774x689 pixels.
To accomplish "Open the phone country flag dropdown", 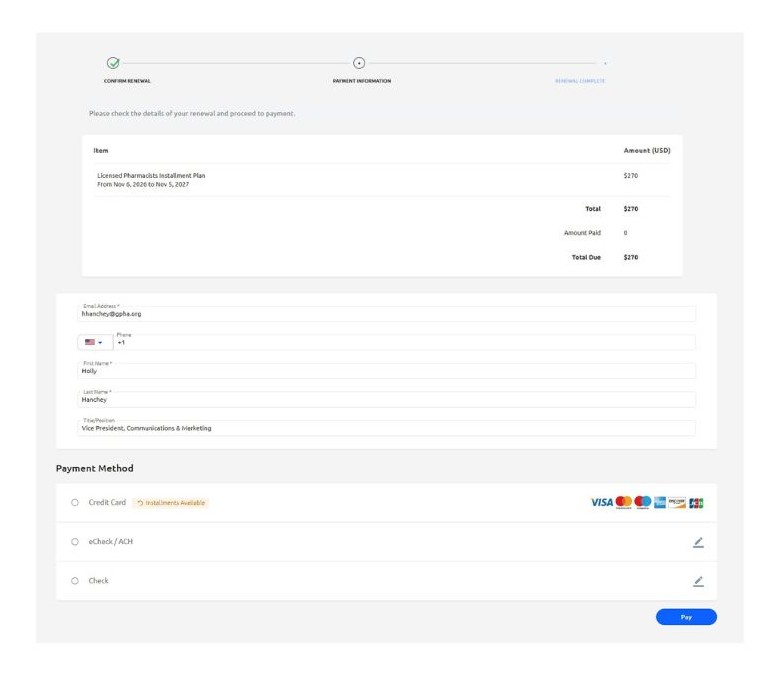I will click(x=95, y=342).
